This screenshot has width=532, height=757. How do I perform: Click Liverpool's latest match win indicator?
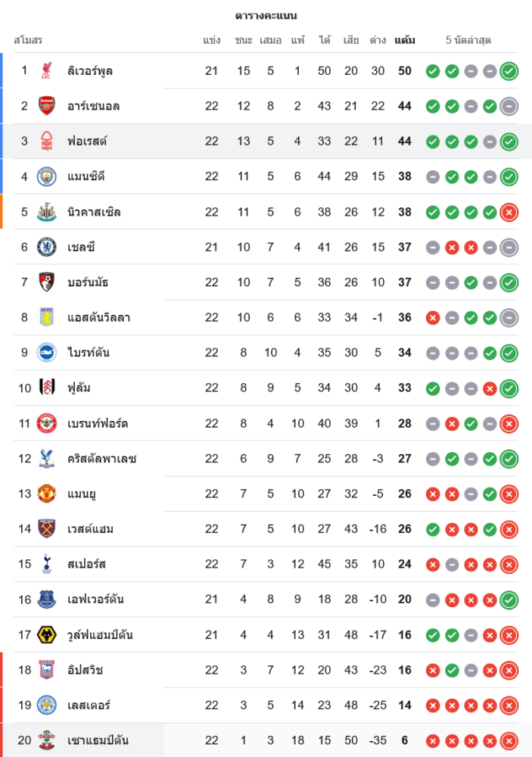(509, 71)
